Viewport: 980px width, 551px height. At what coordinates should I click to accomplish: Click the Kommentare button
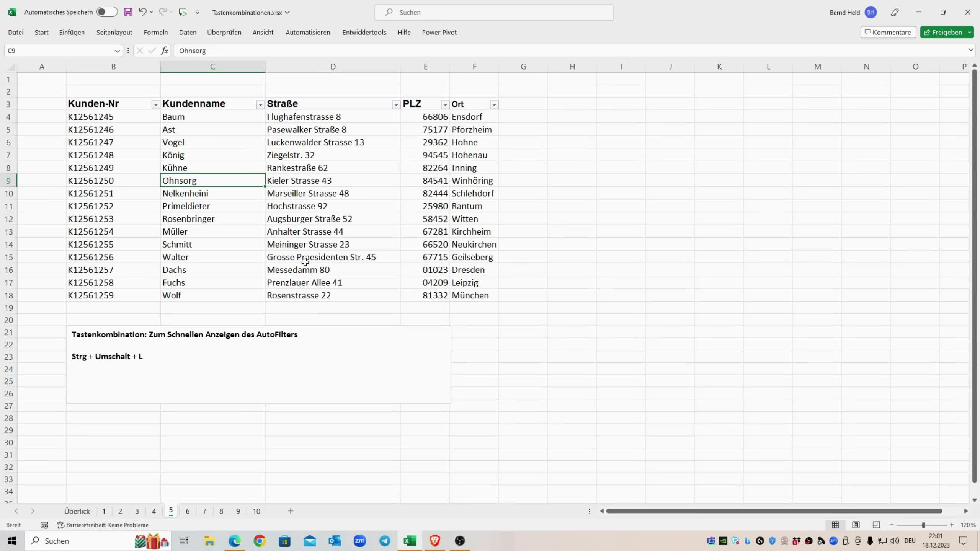point(887,32)
